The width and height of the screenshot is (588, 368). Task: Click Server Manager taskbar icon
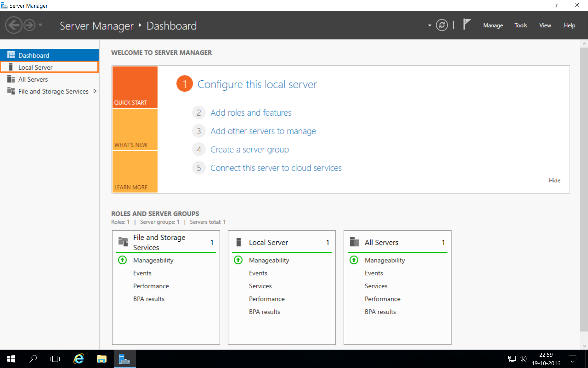pos(125,359)
